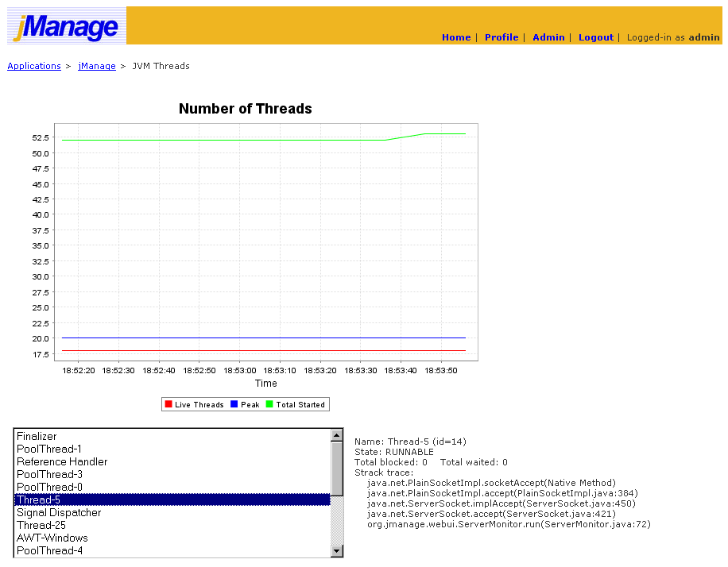Click blue Peak legend swatch
The width and height of the screenshot is (728, 567).
click(x=234, y=404)
